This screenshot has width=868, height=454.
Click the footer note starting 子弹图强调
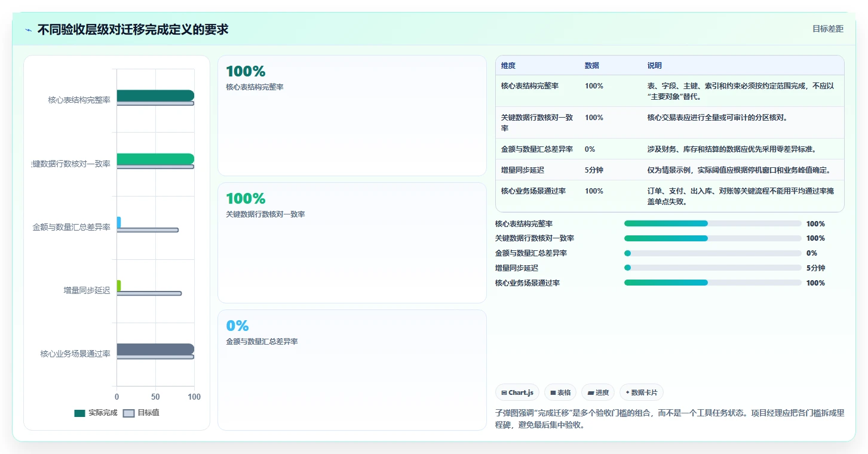pyautogui.click(x=670, y=419)
